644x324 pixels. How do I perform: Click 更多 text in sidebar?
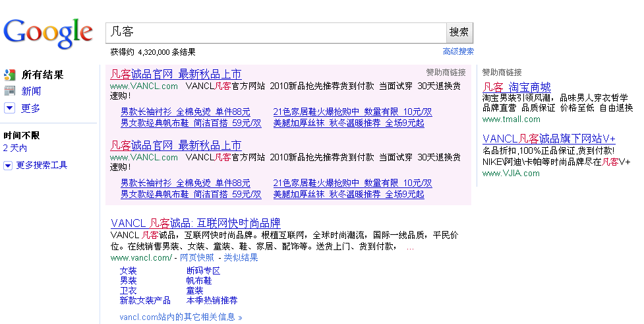pyautogui.click(x=30, y=108)
